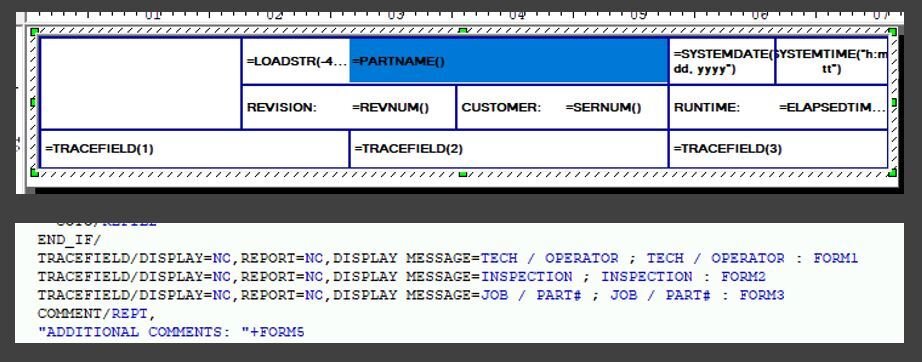
Task: Click the TRACEFIELD line ending in FORM2
Action: pyautogui.click(x=402, y=277)
